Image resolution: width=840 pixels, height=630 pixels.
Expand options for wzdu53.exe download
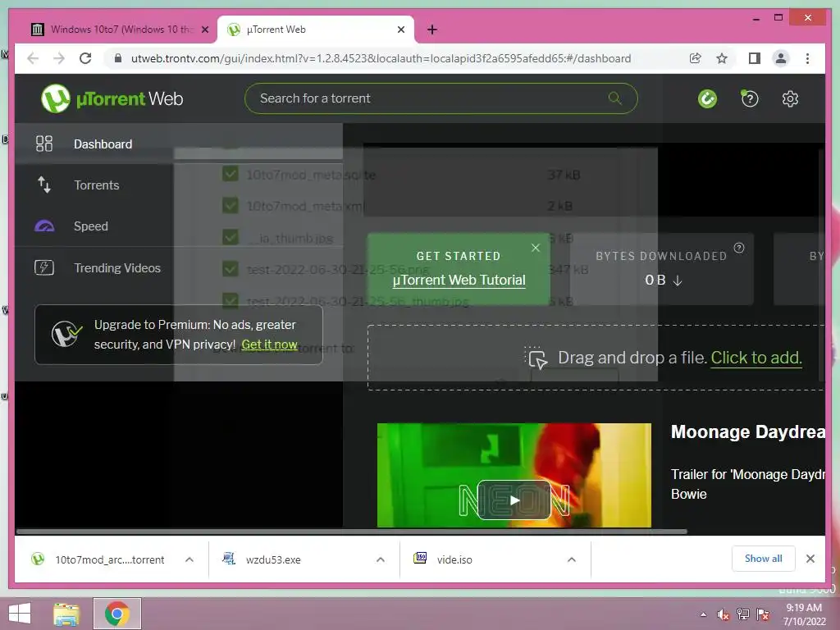pos(381,559)
